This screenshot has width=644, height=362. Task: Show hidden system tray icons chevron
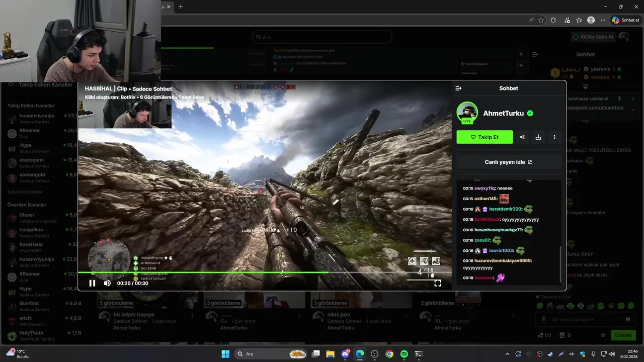(x=507, y=354)
